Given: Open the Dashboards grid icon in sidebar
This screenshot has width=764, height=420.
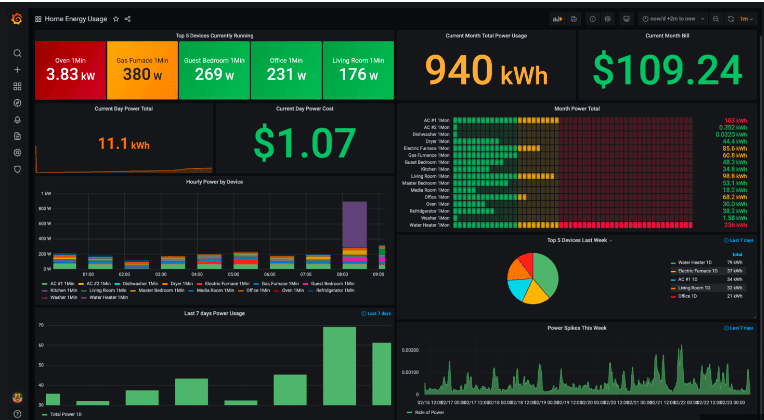Looking at the screenshot, I should pyautogui.click(x=17, y=86).
